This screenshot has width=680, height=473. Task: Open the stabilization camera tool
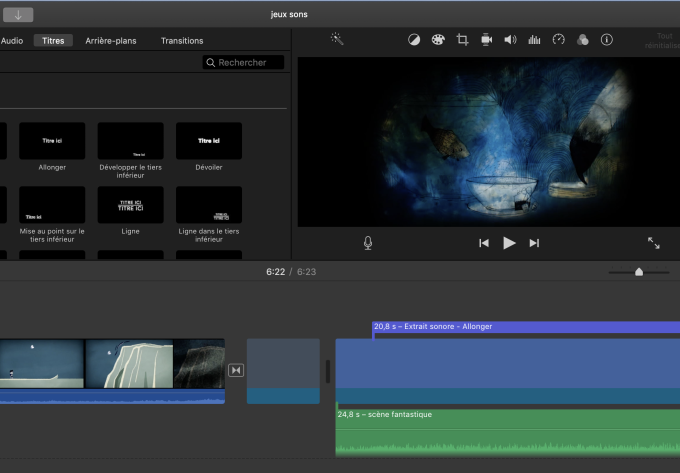[x=486, y=40]
